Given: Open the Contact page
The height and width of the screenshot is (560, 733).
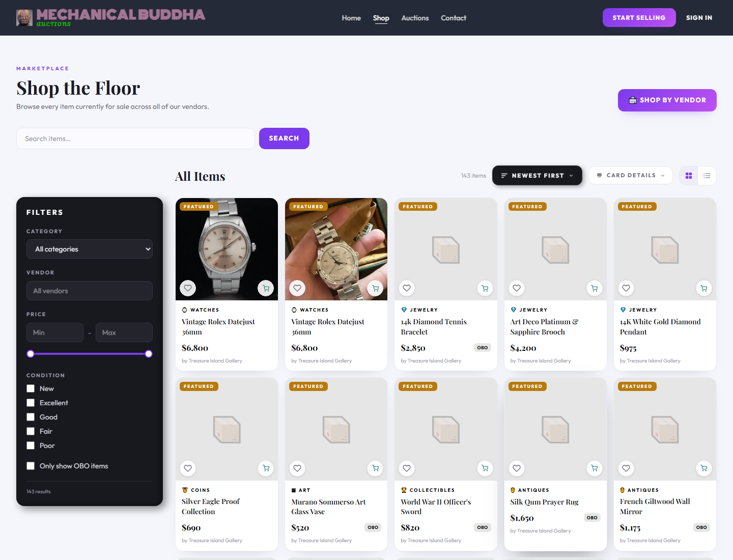Looking at the screenshot, I should click(x=454, y=18).
